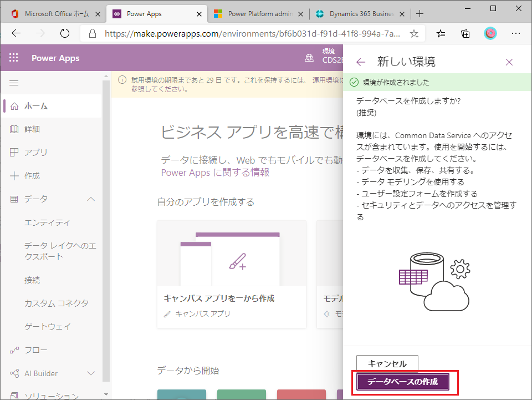
Task: Click the AI Builder icon
Action: pos(14,373)
